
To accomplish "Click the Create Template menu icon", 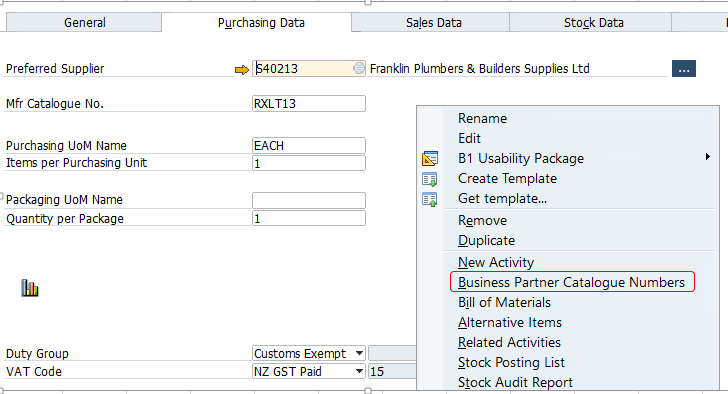I will click(x=429, y=179).
